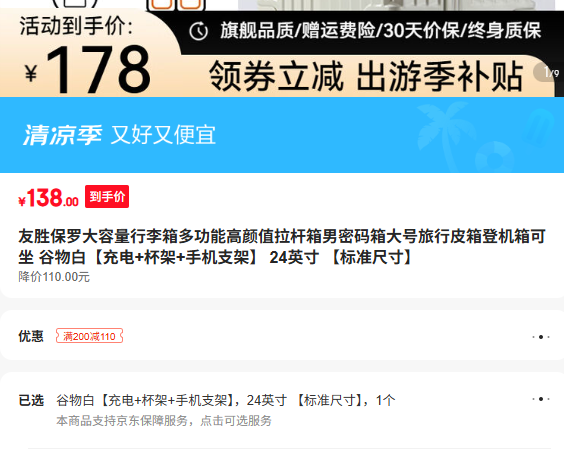Click the clock icon in the black banner
The width and height of the screenshot is (564, 460).
point(199,31)
